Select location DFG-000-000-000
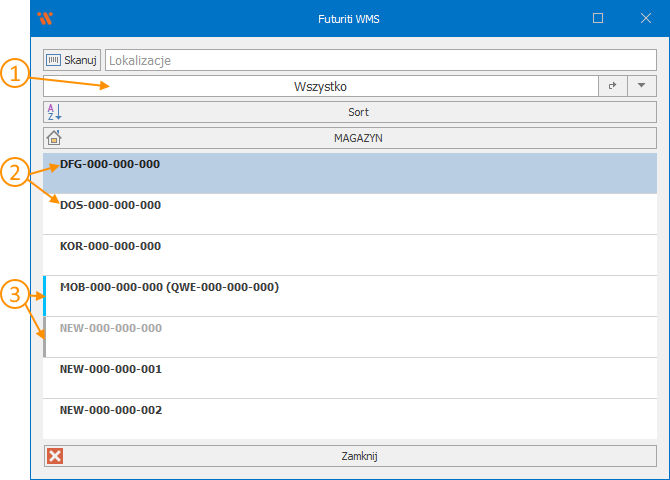The width and height of the screenshot is (670, 480). click(x=350, y=173)
